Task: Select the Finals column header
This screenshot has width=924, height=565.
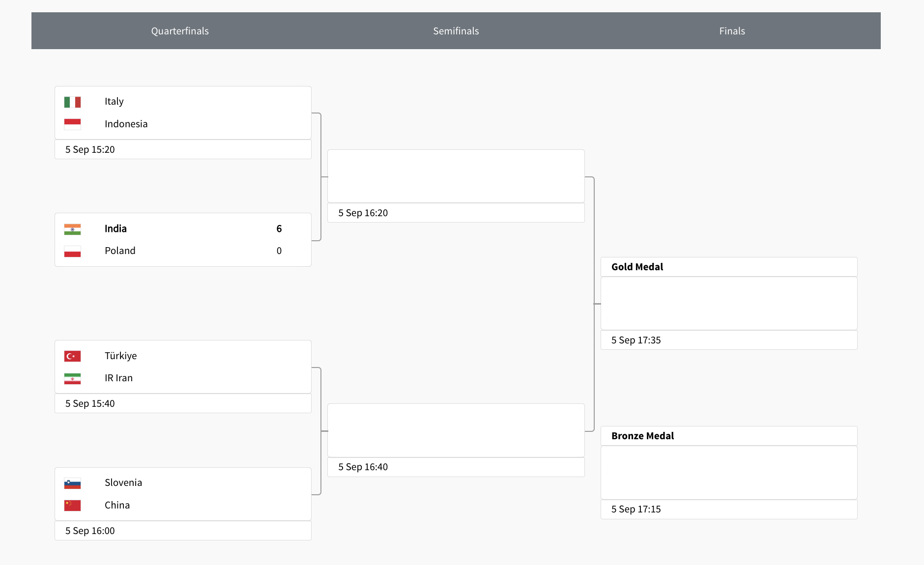Action: click(732, 31)
